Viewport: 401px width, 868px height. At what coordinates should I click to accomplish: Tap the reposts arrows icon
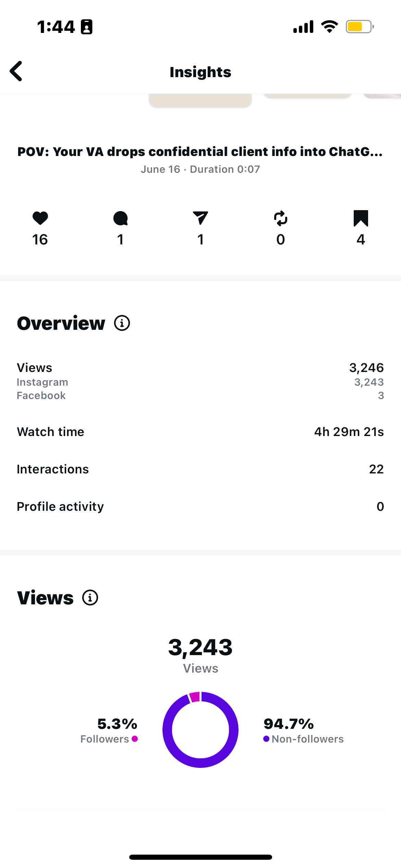click(281, 218)
